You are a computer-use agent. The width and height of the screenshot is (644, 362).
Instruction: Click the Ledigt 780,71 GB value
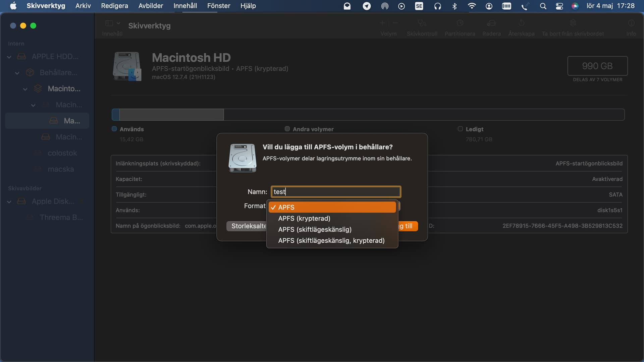click(479, 139)
